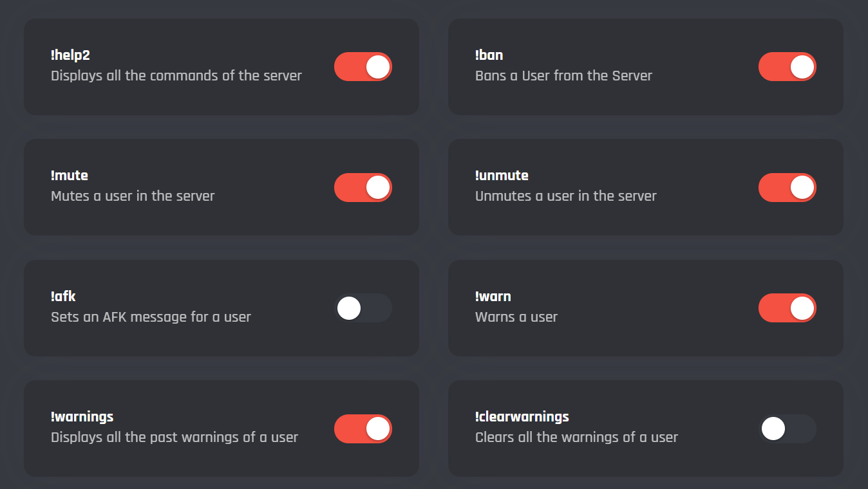Select the !clearwarnings command title

pos(521,417)
